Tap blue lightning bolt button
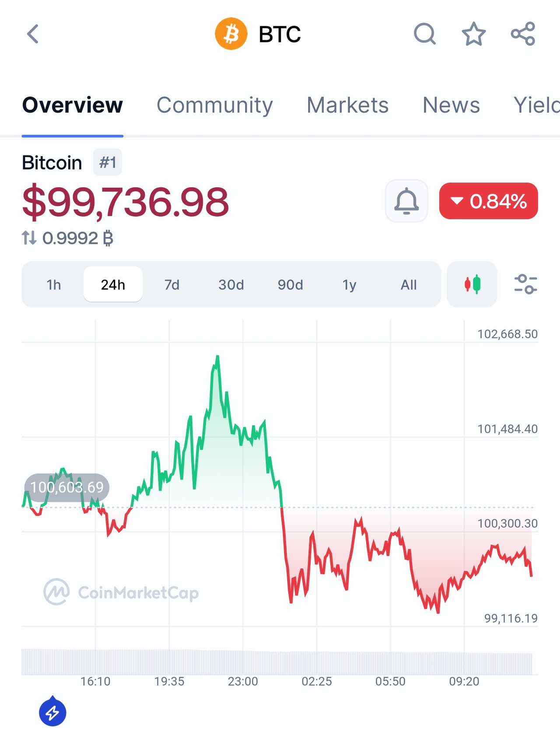This screenshot has height=732, width=560. (x=52, y=712)
